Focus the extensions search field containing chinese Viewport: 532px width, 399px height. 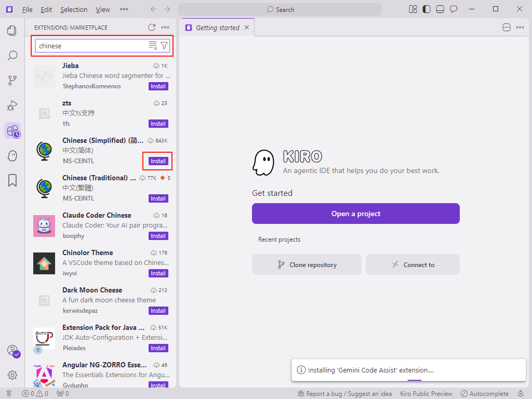[92, 46]
